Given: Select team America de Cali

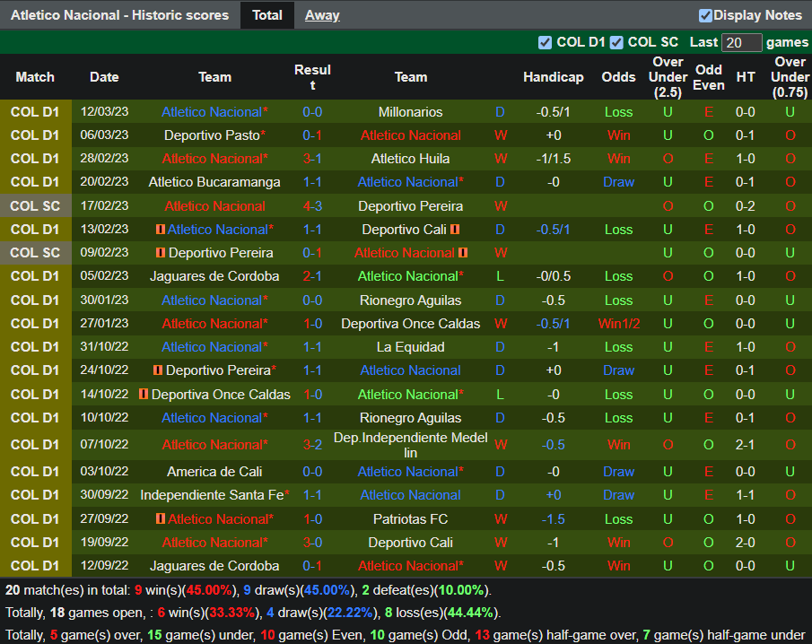Looking at the screenshot, I should pyautogui.click(x=214, y=472).
